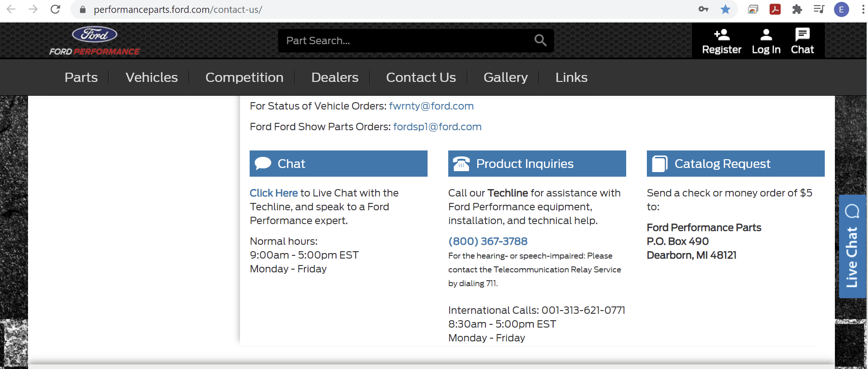Click the Ford Performance Parts address name
The image size is (868, 369).
704,227
